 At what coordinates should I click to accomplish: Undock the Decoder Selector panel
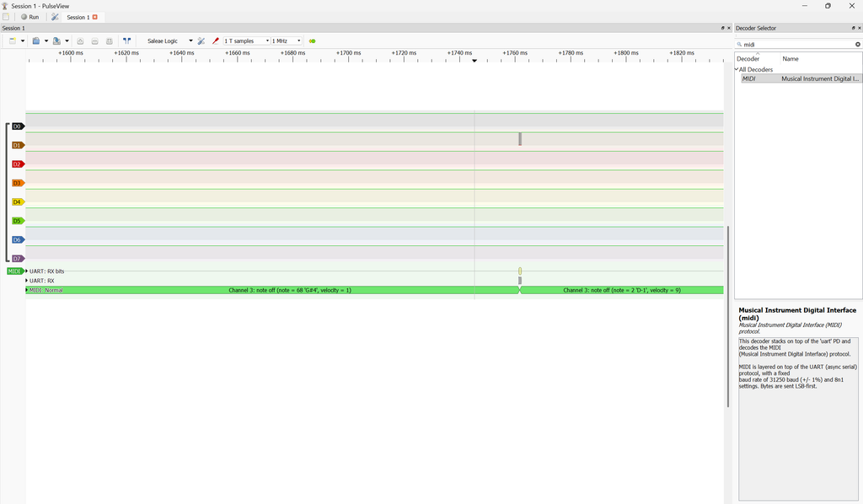click(x=854, y=28)
